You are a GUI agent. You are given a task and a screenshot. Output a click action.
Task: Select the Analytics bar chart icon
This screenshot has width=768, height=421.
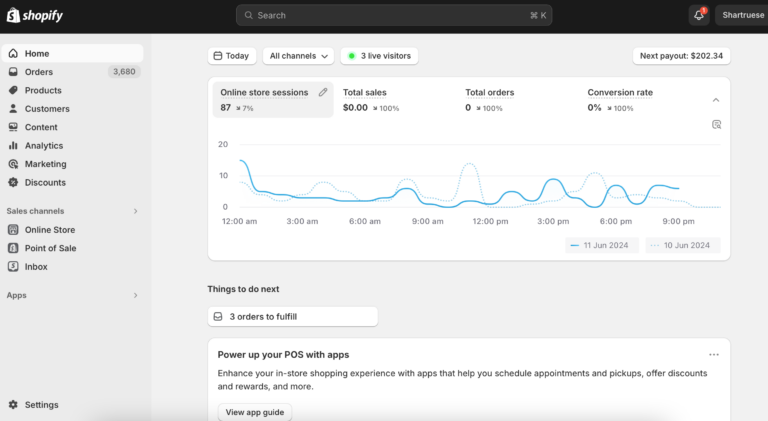pos(13,146)
